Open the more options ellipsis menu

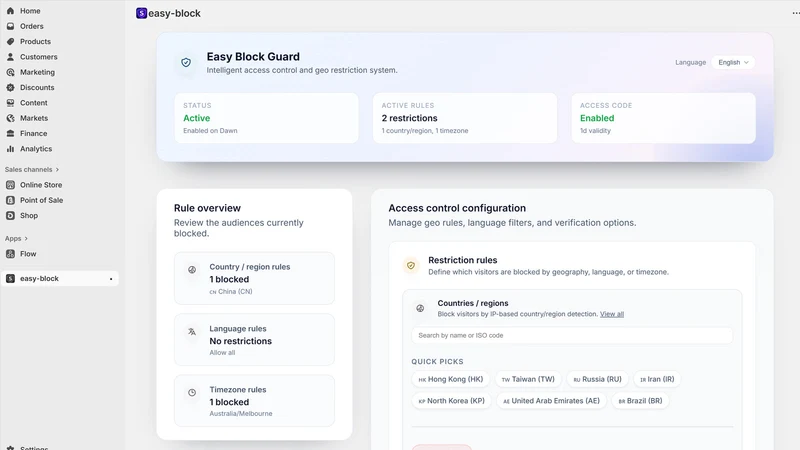coord(795,13)
